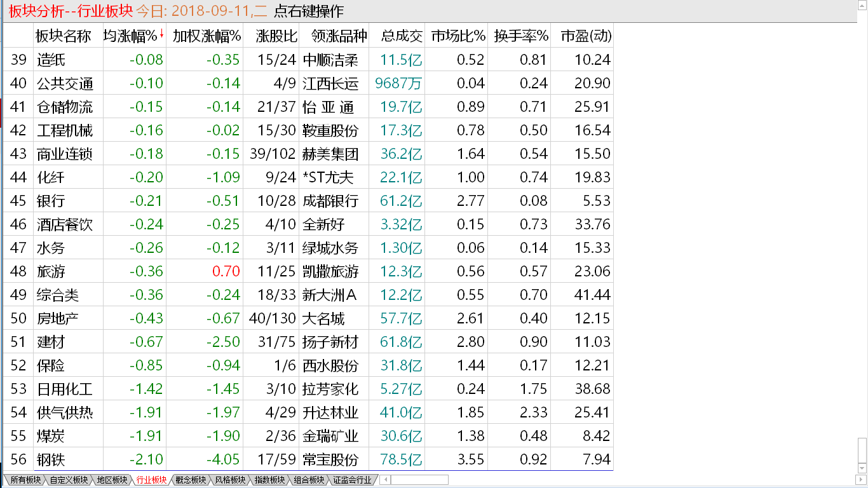The image size is (868, 488).
Task: Select the 酒店餐饮 sector name
Action: [65, 224]
